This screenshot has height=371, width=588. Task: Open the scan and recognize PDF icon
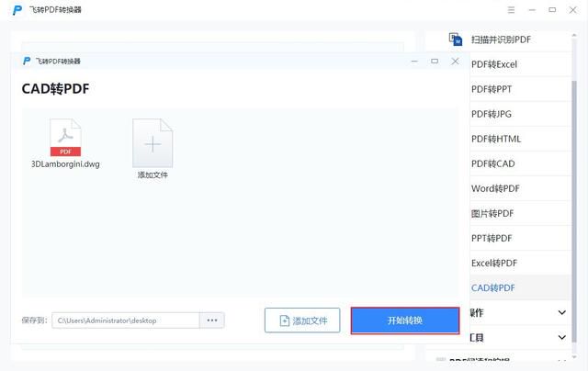pyautogui.click(x=456, y=39)
